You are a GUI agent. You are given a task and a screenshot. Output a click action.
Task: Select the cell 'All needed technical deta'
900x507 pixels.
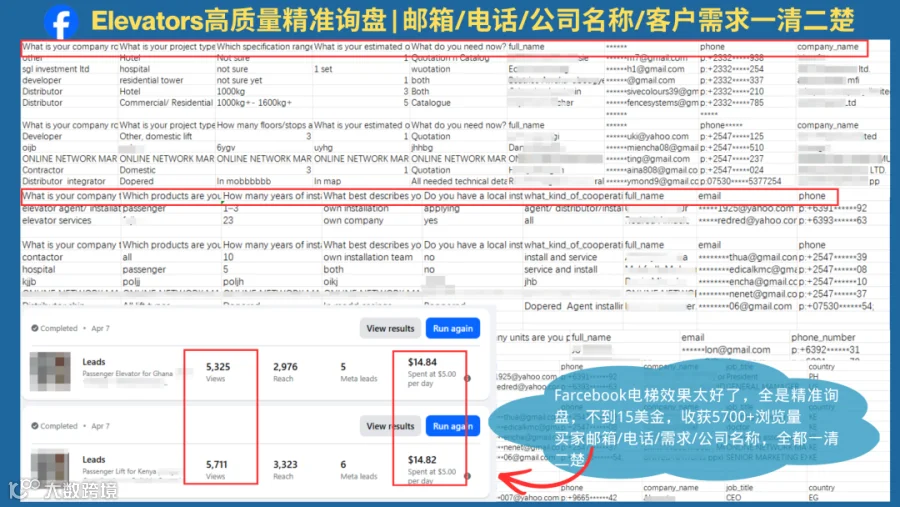pos(458,181)
